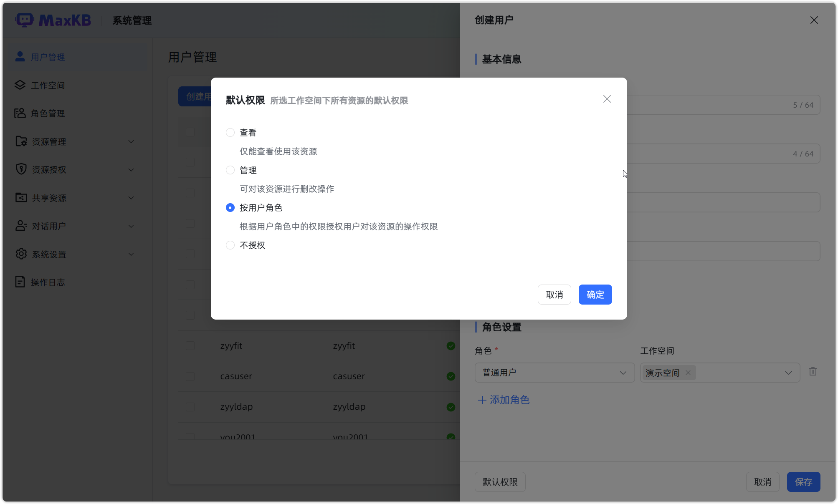
Task: Choose the 不授权 option
Action: pyautogui.click(x=230, y=245)
